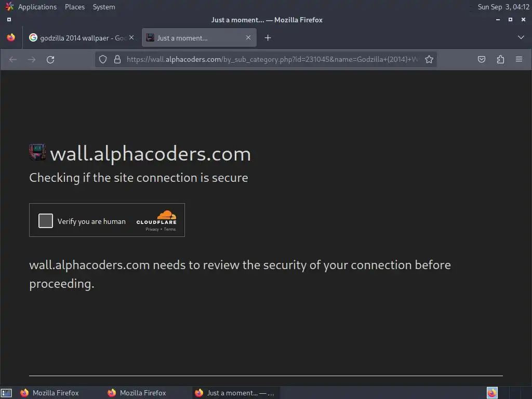This screenshot has height=399, width=532.
Task: Reload the current page
Action: point(50,60)
